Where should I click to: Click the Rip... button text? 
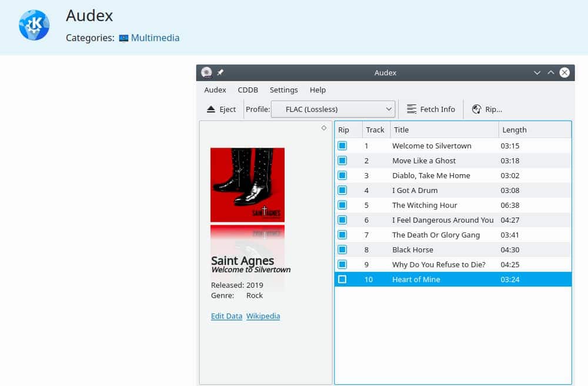click(493, 109)
